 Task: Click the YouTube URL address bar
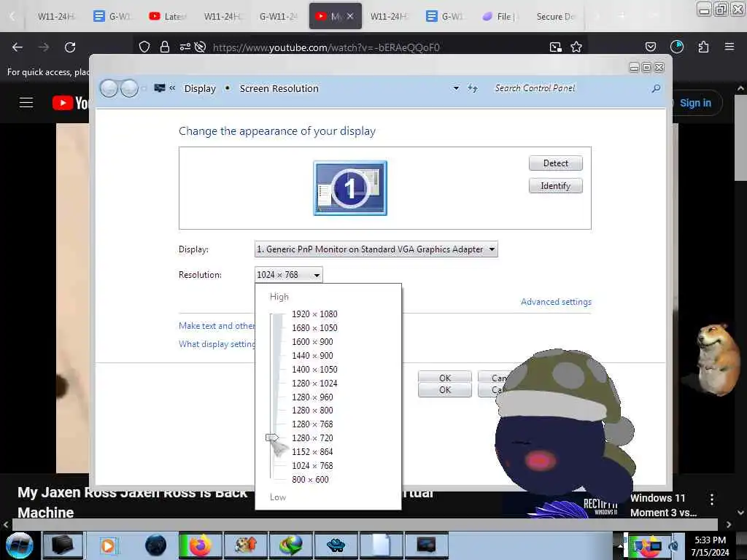pyautogui.click(x=326, y=47)
